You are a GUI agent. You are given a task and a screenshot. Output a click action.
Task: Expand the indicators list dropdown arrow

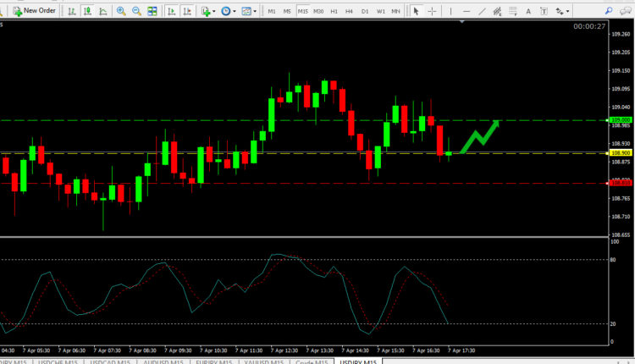click(214, 11)
